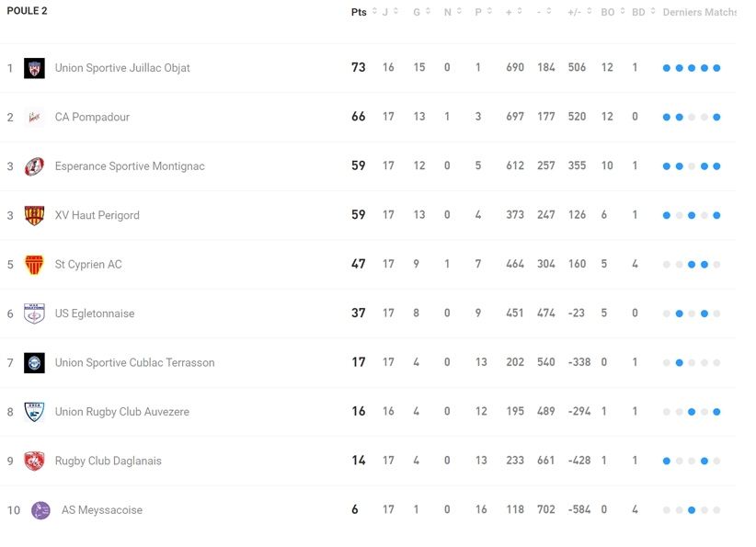Click the first match dot for Rugby Club Daglanais
Screen dimensions: 756x547
(667, 461)
